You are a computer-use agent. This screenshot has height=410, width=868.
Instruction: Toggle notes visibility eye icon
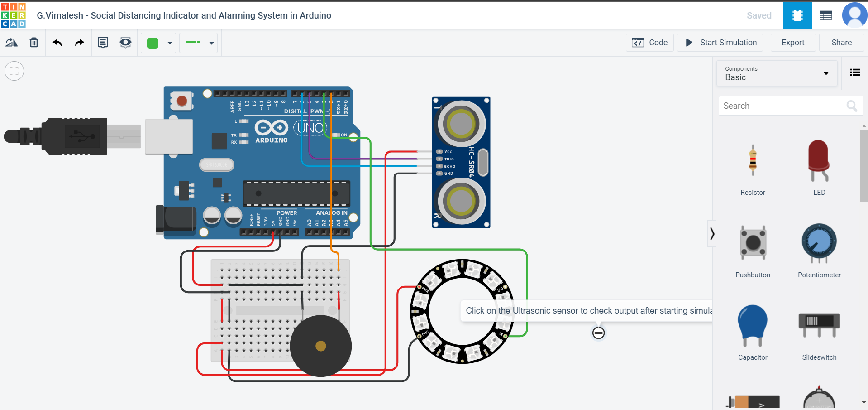125,43
